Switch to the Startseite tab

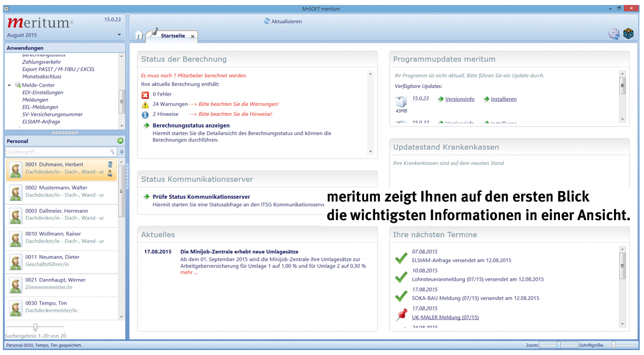coord(172,36)
